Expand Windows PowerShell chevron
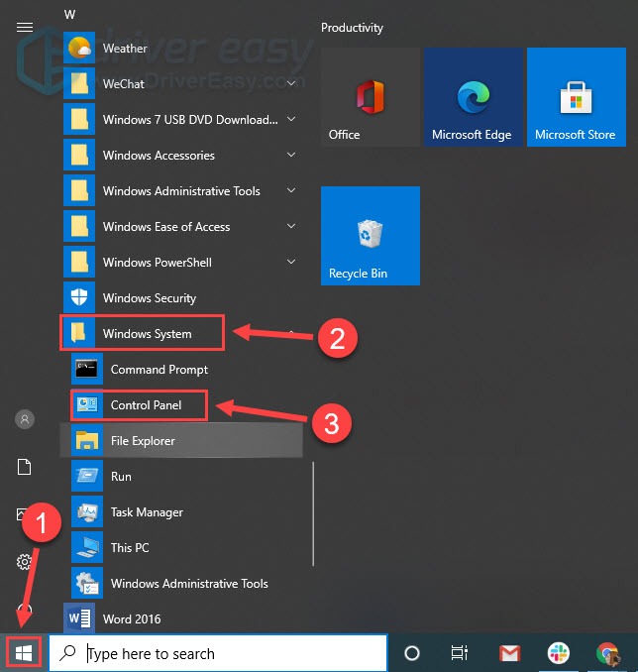 click(x=291, y=262)
